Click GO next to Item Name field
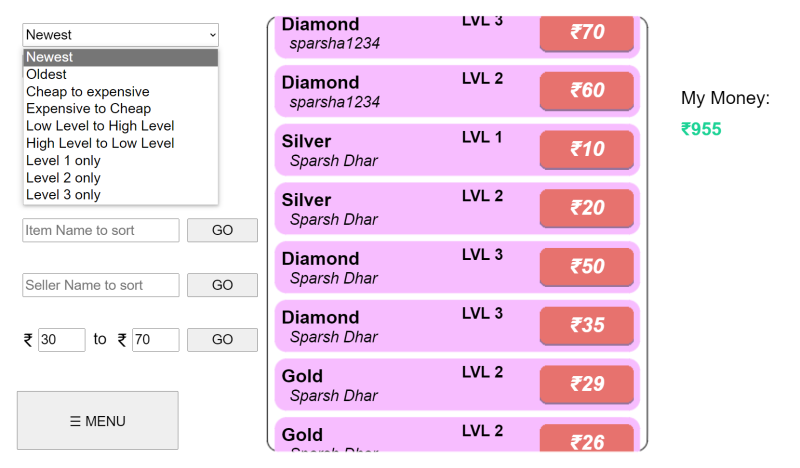Viewport: 800px width, 468px height. tap(222, 230)
